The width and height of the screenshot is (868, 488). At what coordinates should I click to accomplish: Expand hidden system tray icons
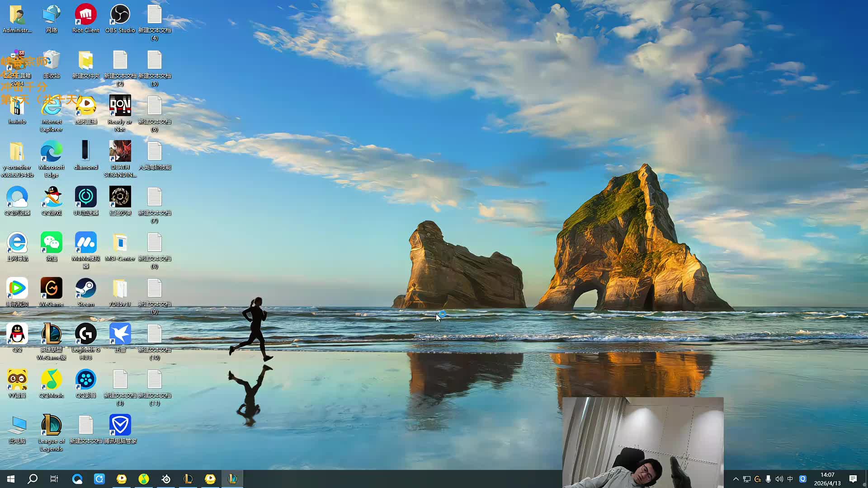(736, 479)
